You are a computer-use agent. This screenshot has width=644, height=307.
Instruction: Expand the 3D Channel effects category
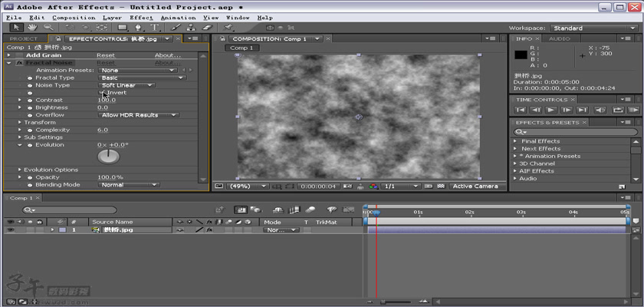pyautogui.click(x=515, y=163)
